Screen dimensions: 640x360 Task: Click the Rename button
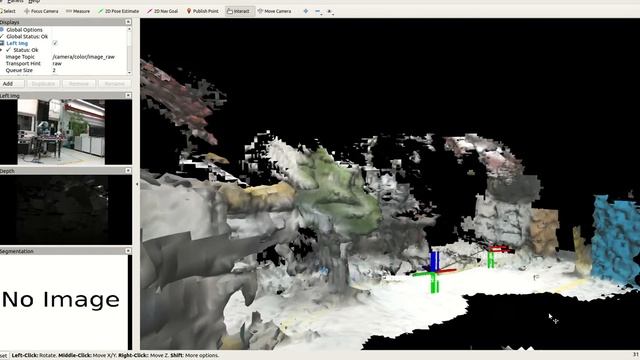point(114,84)
